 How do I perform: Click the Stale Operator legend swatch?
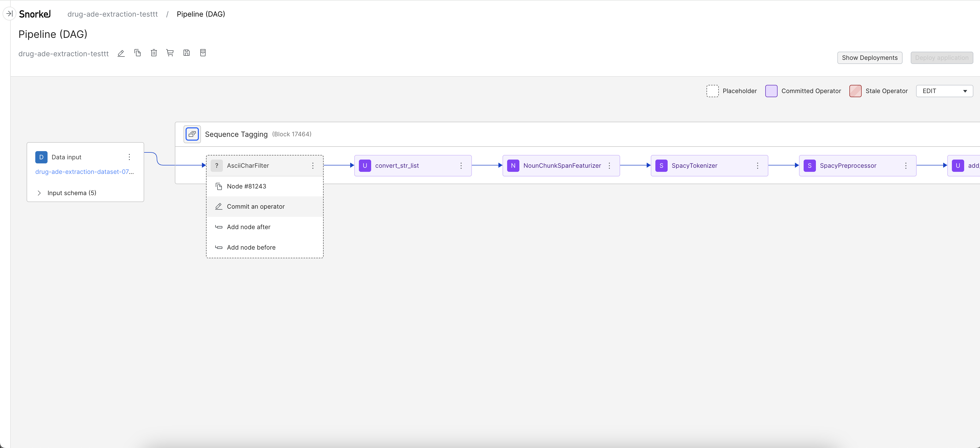855,91
